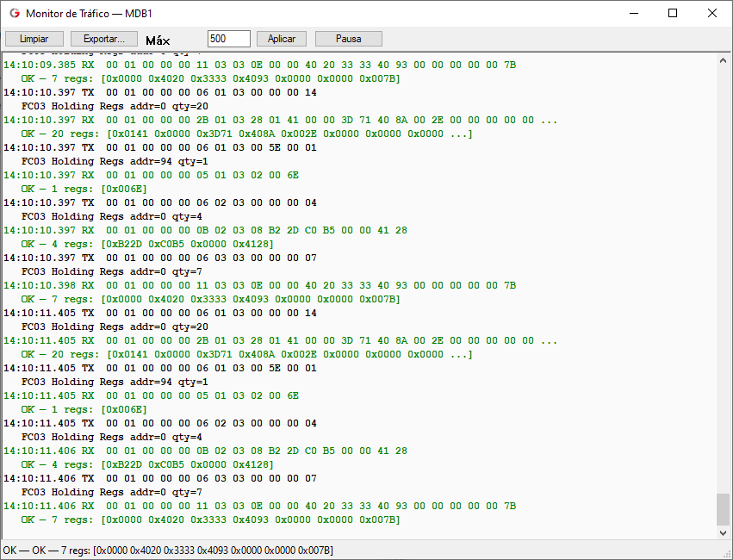The height and width of the screenshot is (560, 733).
Task: Close the Monitor de Tráfico window
Action: click(712, 14)
